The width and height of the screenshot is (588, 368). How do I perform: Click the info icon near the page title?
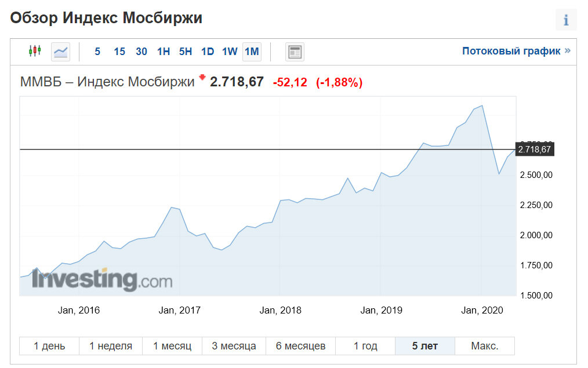[x=566, y=19]
